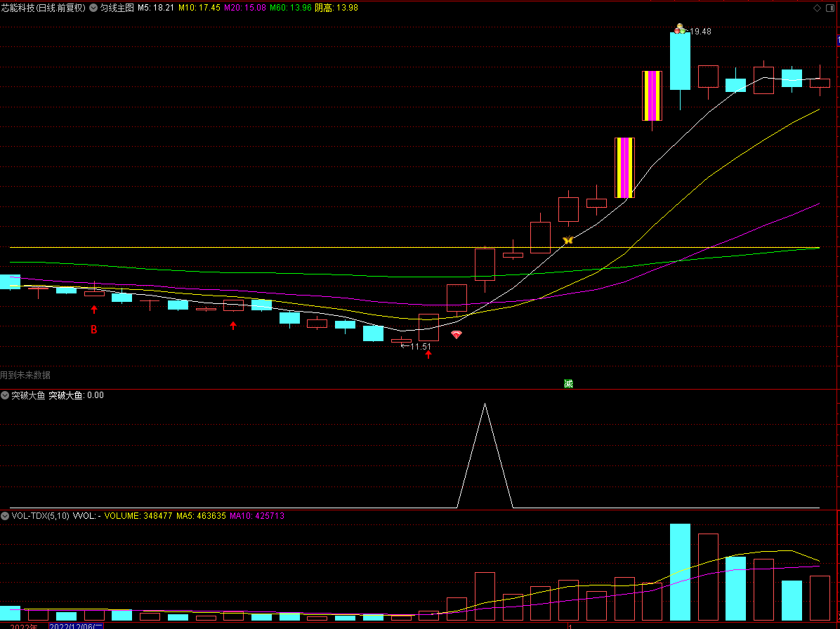Click the 勾线主图 indicator name
This screenshot has height=629, width=840.
[117, 8]
